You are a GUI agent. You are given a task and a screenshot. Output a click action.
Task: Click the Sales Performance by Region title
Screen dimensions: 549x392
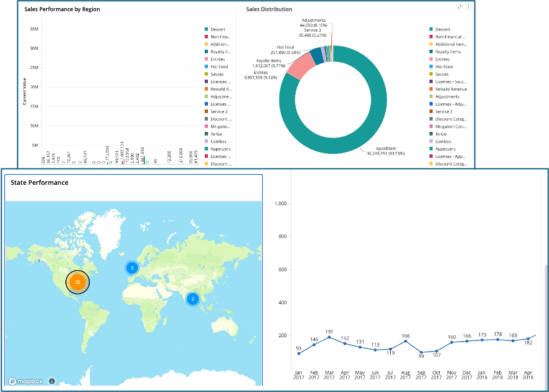(62, 9)
